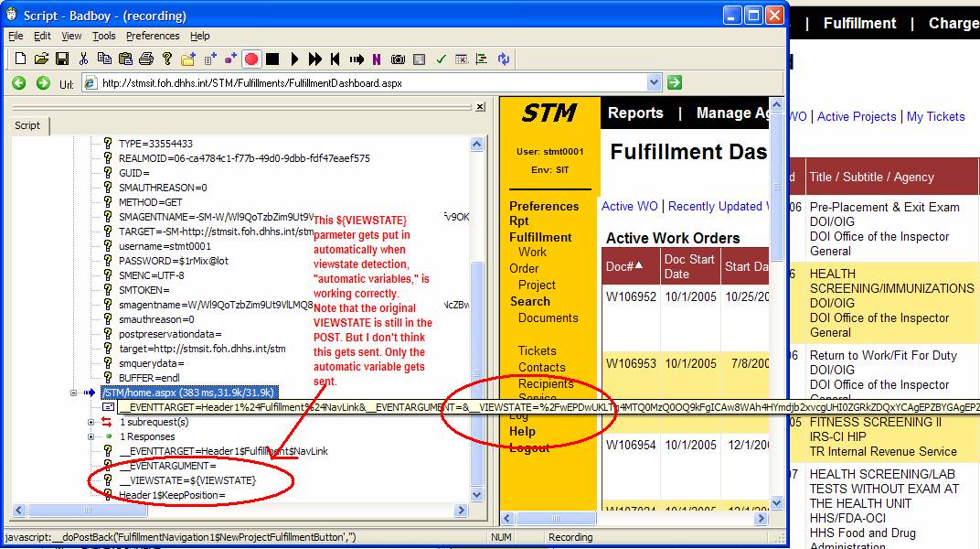Click the Save floppy disk icon
The image size is (980, 549).
click(x=62, y=59)
